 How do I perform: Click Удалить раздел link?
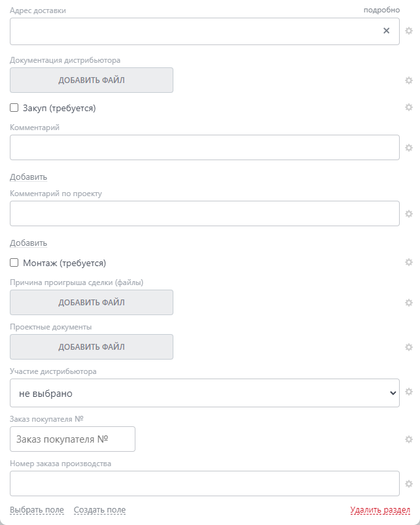380,510
